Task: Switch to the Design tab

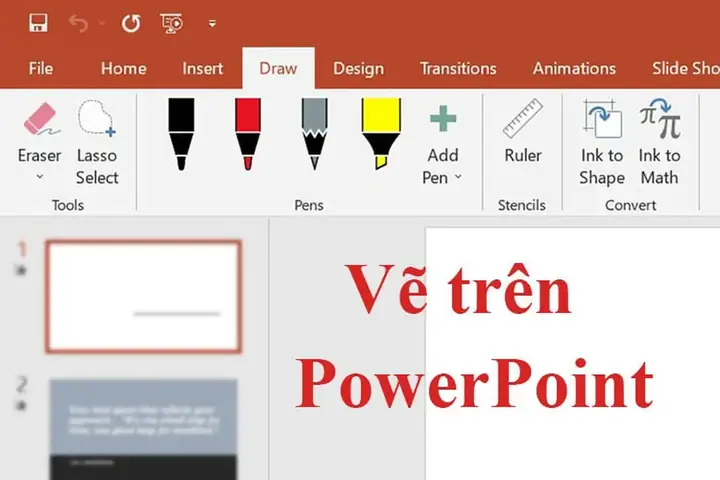Action: (359, 69)
